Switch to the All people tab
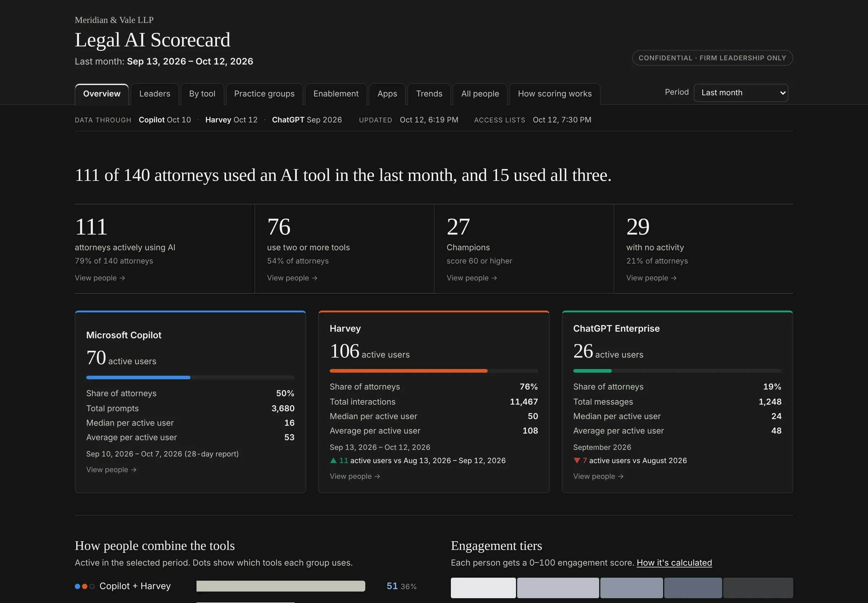This screenshot has width=868, height=603. [x=480, y=94]
